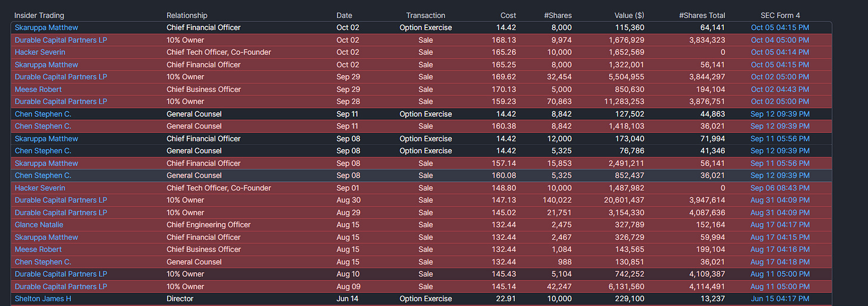The image size is (868, 306).
Task: Click the date cell Sep 01
Action: tap(348, 188)
